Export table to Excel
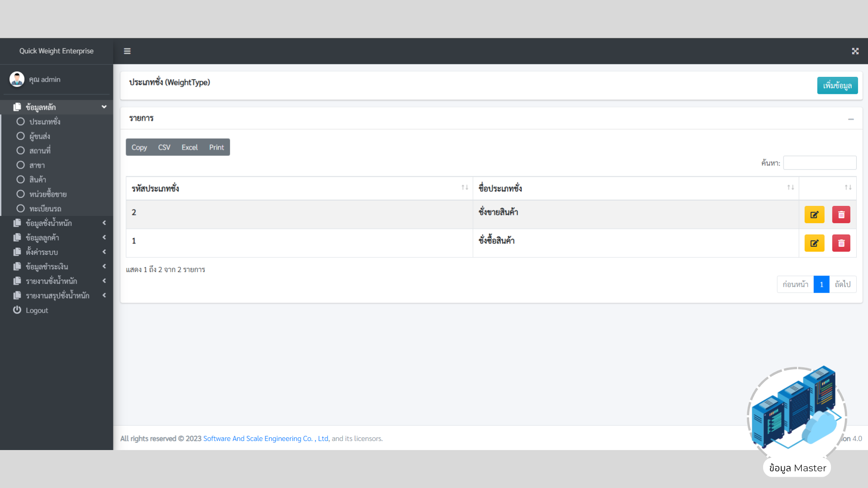Viewport: 868px width, 488px height. click(x=189, y=147)
